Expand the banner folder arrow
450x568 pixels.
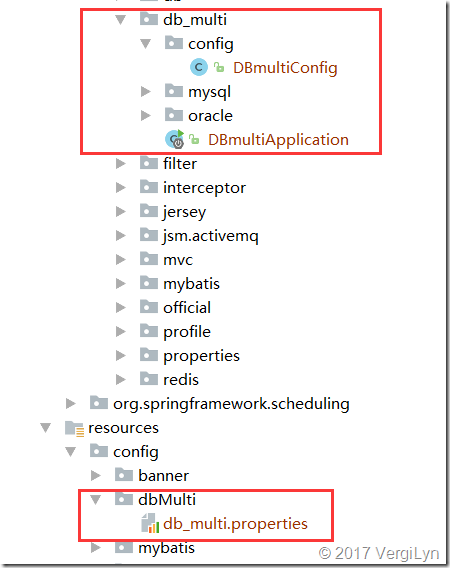coord(96,475)
